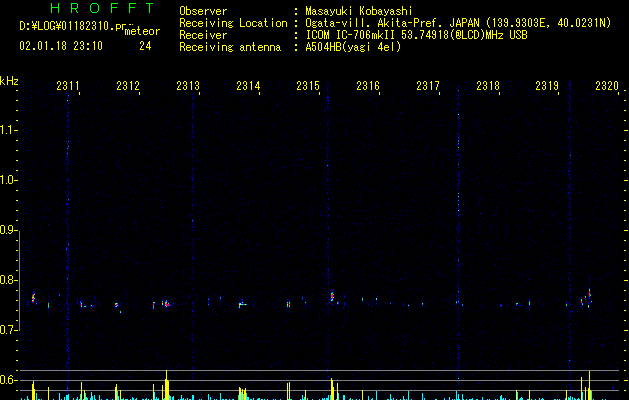The image size is (629, 400).
Task: Click the 1.0 kHz axis label
Action: [8, 180]
